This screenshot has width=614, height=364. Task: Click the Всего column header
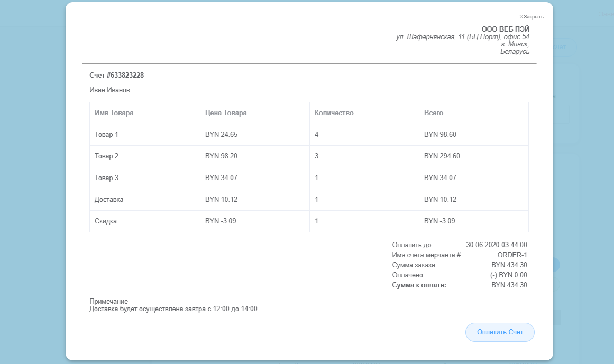pyautogui.click(x=434, y=113)
